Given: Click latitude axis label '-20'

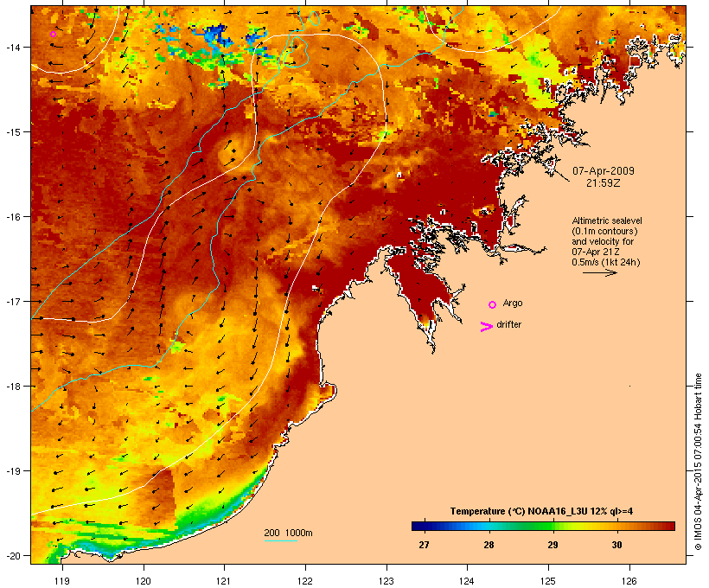Looking at the screenshot, I should 13,555.
